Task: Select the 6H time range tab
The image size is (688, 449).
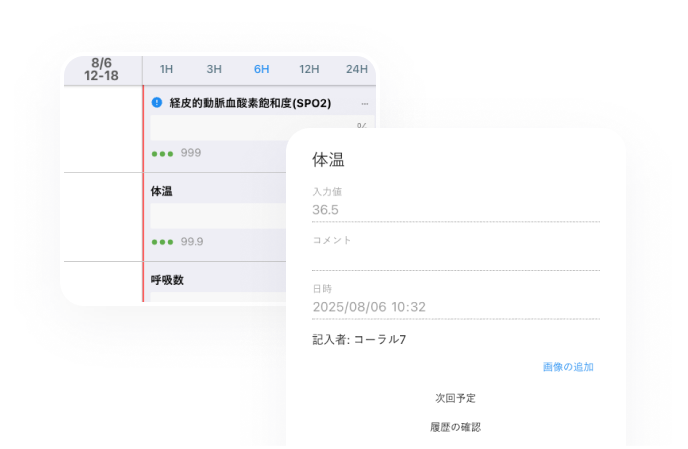Action: click(261, 69)
